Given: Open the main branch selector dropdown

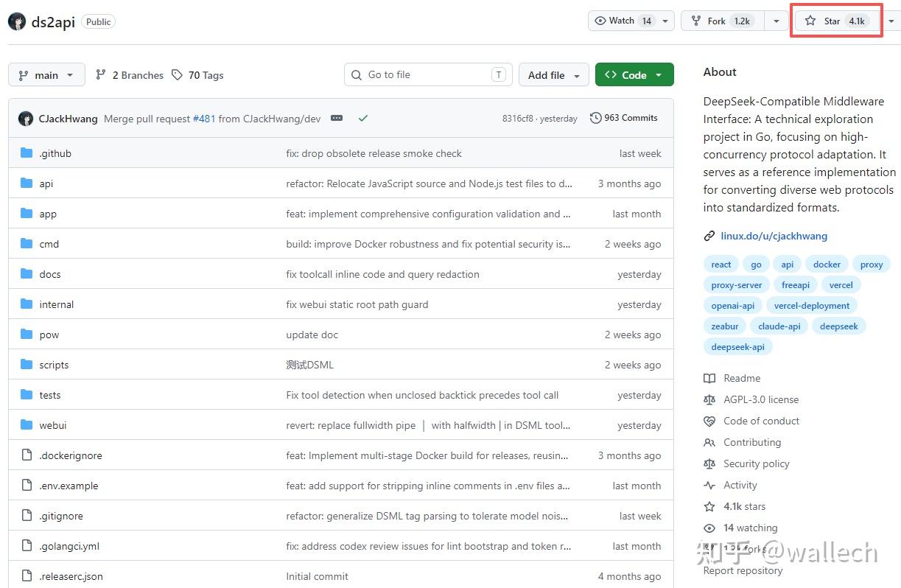Looking at the screenshot, I should pos(46,75).
